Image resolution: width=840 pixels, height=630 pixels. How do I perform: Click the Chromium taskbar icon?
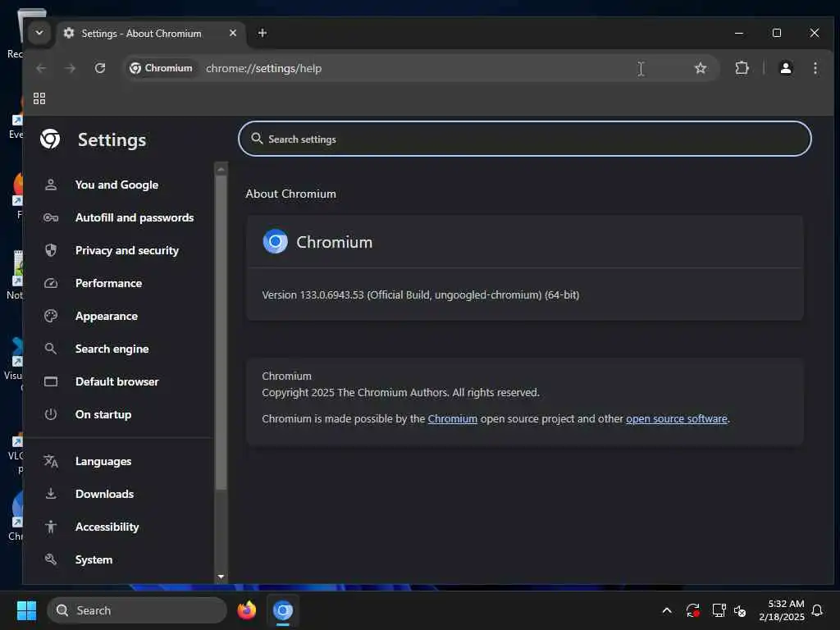coord(283,610)
